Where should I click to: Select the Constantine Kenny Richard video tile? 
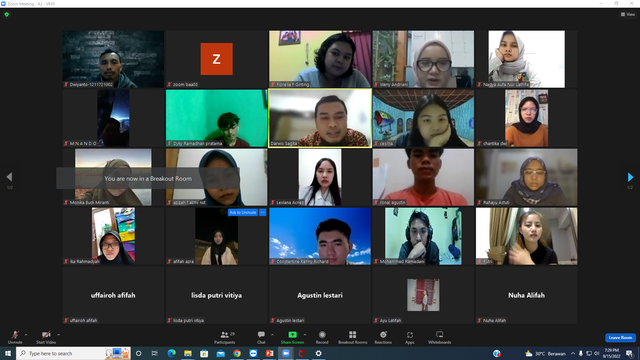click(320, 236)
